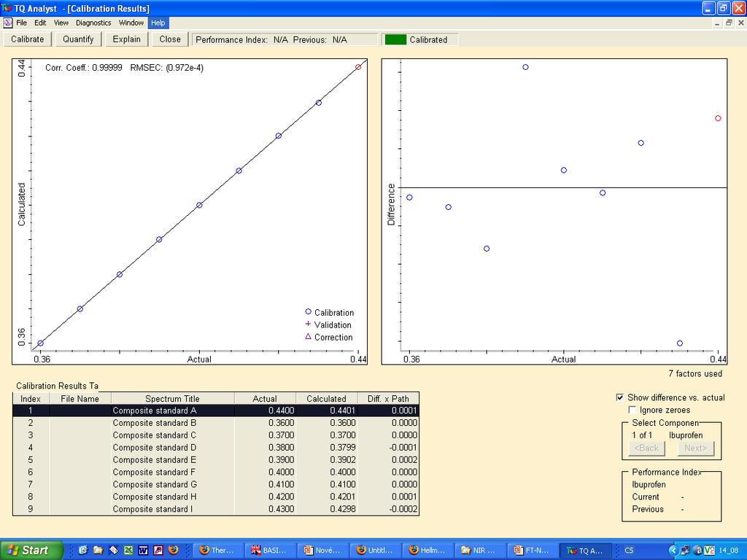The image size is (747, 560).
Task: Select row Composite standard H
Action: (x=216, y=497)
